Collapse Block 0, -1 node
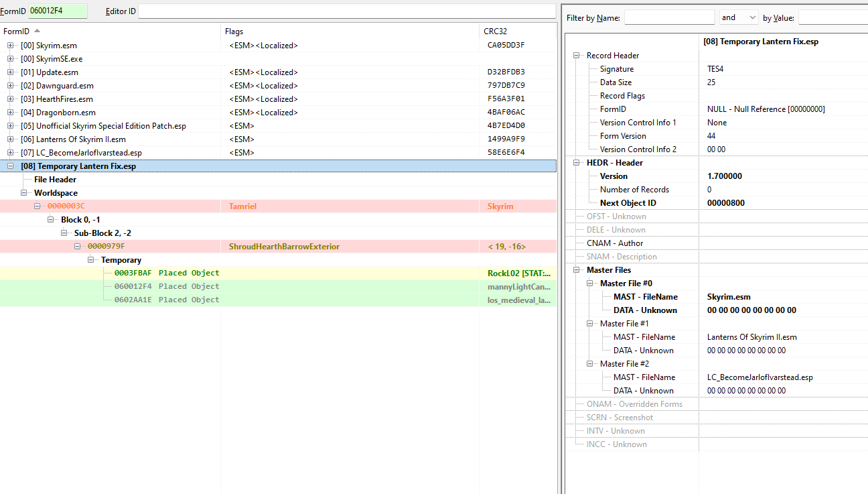 [50, 220]
